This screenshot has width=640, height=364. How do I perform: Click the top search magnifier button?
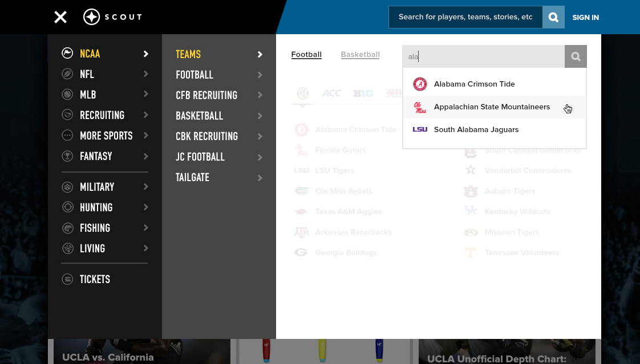click(x=553, y=17)
